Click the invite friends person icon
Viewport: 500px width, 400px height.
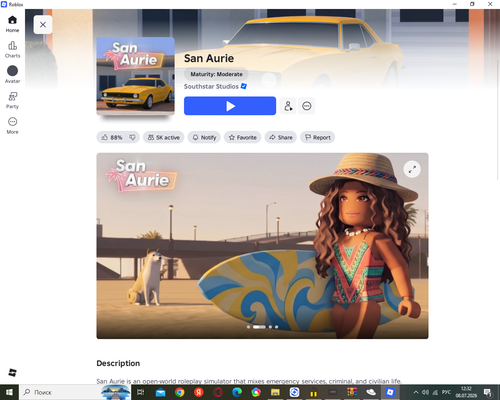(288, 106)
